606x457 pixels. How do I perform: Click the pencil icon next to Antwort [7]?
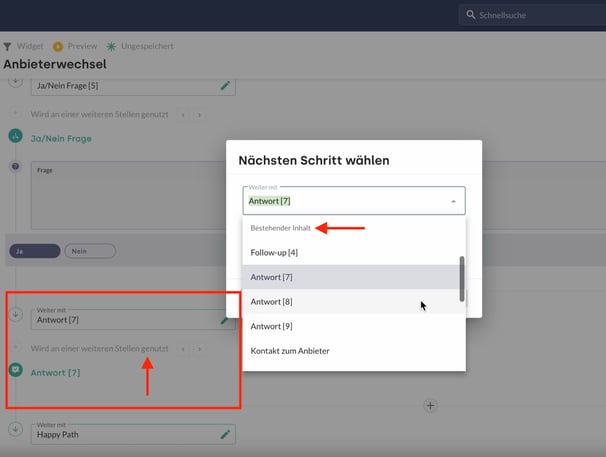225,320
